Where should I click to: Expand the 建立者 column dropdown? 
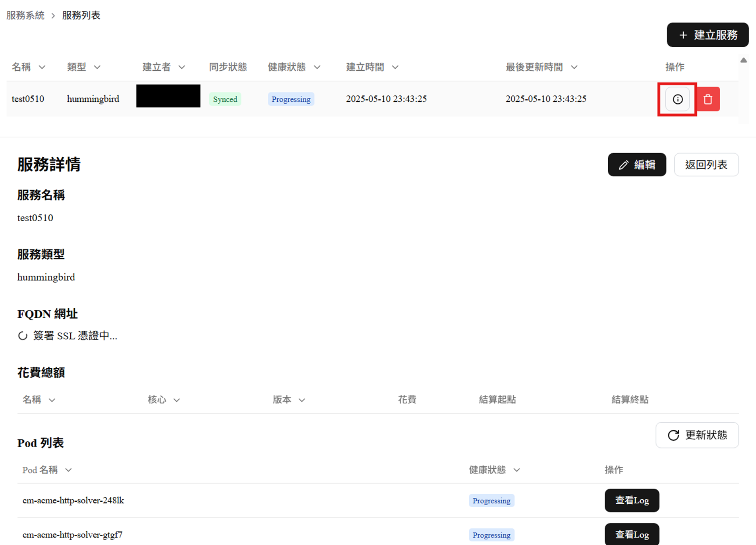pyautogui.click(x=182, y=68)
